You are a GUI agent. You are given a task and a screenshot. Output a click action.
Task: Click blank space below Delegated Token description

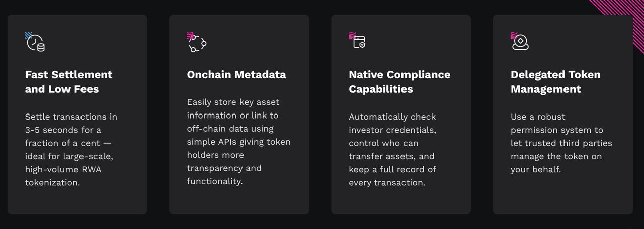[562, 193]
